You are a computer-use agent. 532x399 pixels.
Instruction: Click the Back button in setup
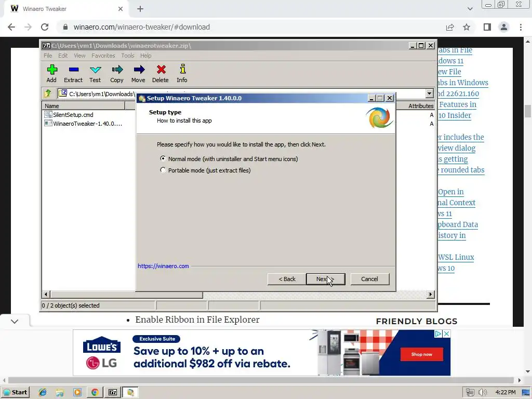click(287, 279)
